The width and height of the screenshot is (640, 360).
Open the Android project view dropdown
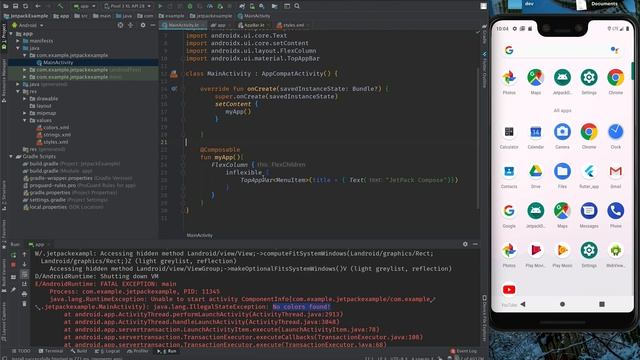pyautogui.click(x=28, y=25)
